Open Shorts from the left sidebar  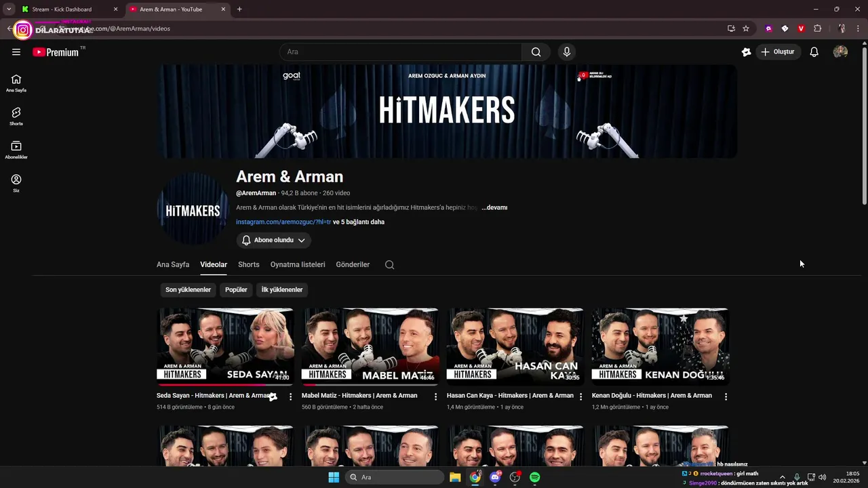pyautogui.click(x=16, y=116)
